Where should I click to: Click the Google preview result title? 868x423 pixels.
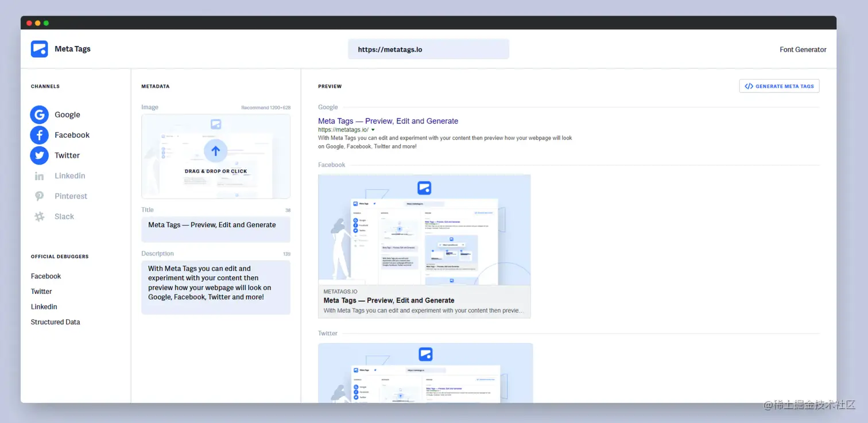point(388,121)
